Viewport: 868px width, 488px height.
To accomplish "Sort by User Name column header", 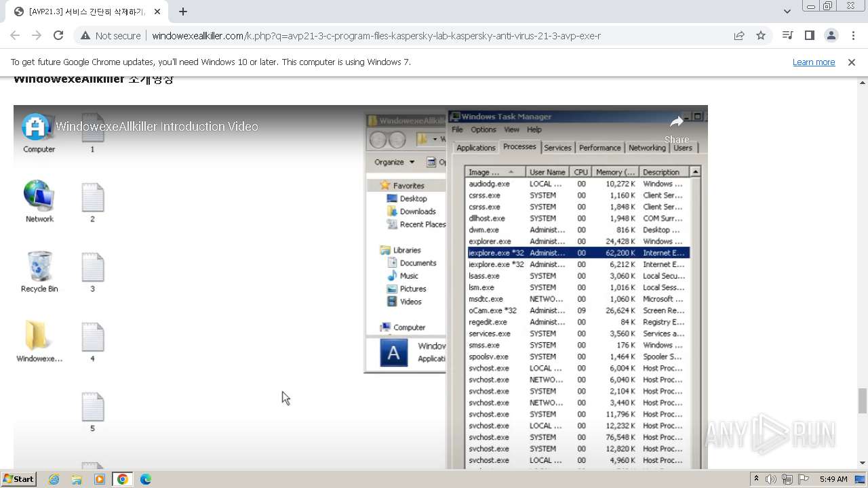I will tap(547, 172).
